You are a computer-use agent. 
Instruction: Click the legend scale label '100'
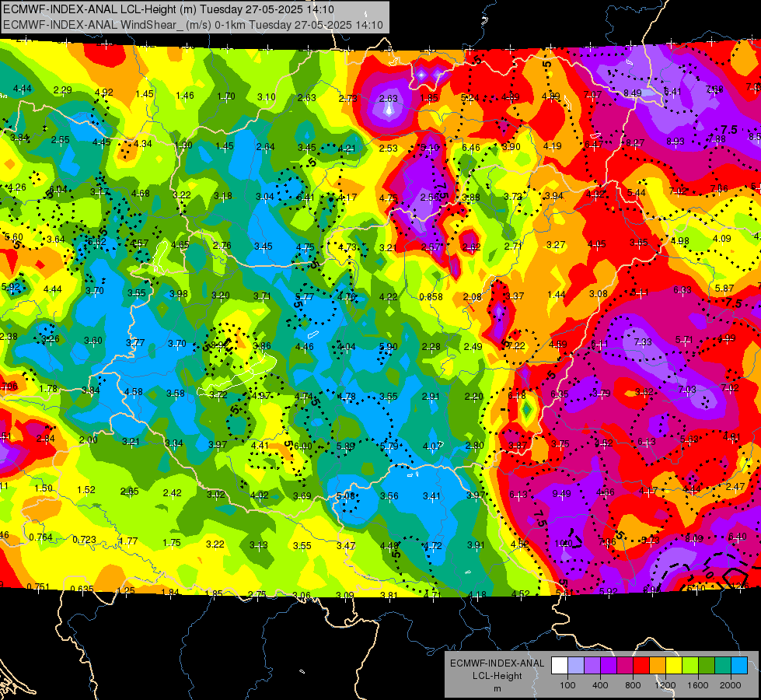pyautogui.click(x=567, y=685)
